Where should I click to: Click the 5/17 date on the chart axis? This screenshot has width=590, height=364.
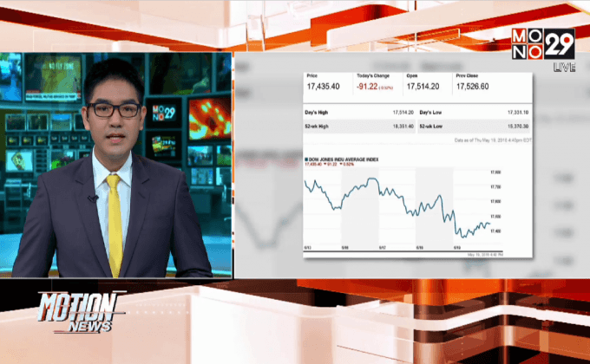click(x=383, y=248)
